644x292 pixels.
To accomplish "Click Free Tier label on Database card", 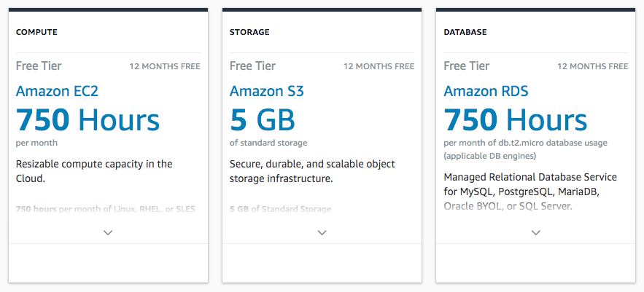I will tap(467, 66).
